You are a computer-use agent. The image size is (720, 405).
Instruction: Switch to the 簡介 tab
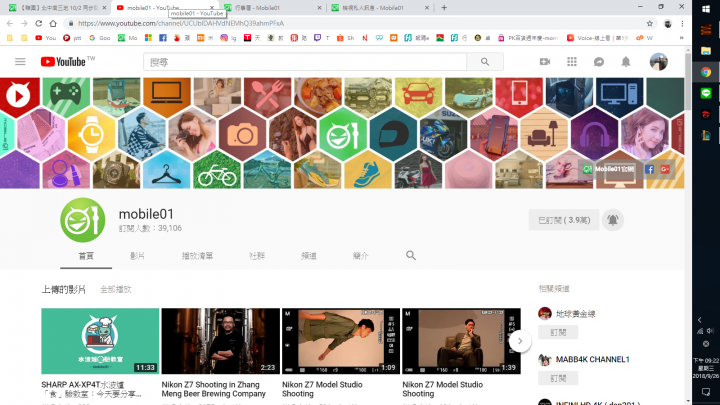pos(360,256)
